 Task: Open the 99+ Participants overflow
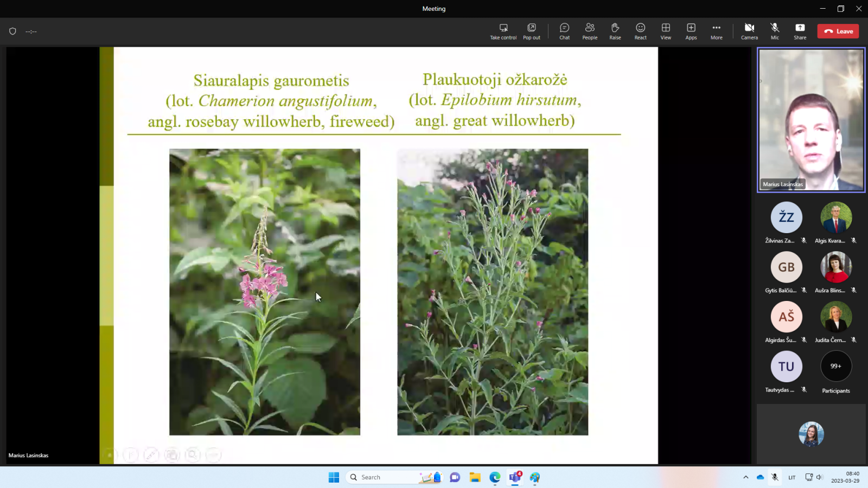[835, 367]
